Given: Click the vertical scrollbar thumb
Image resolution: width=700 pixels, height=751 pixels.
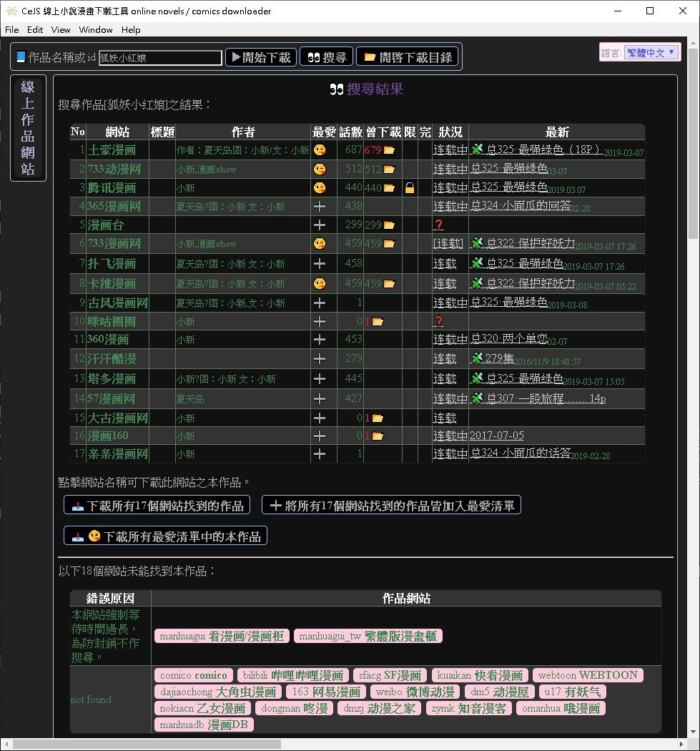Looking at the screenshot, I should pos(694,142).
